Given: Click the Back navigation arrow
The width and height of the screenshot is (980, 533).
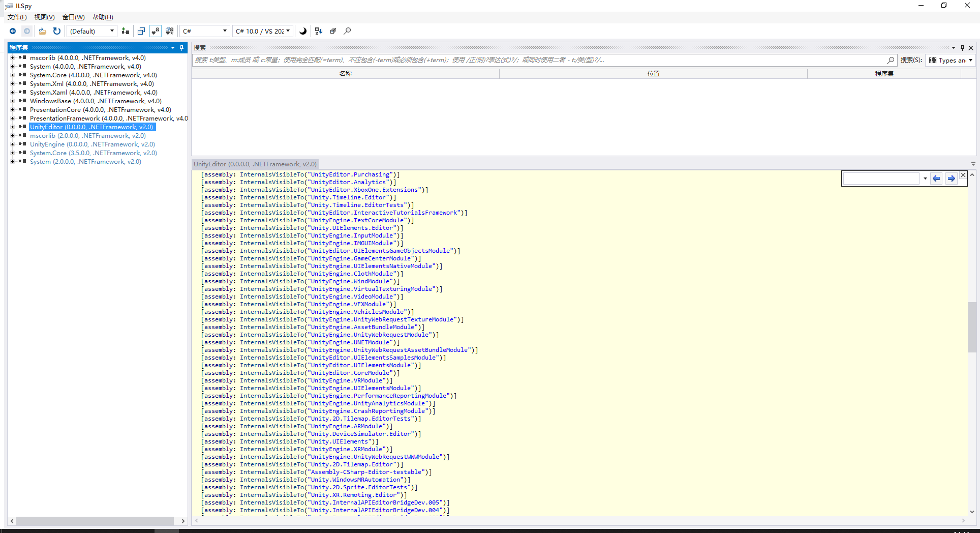Looking at the screenshot, I should 13,31.
